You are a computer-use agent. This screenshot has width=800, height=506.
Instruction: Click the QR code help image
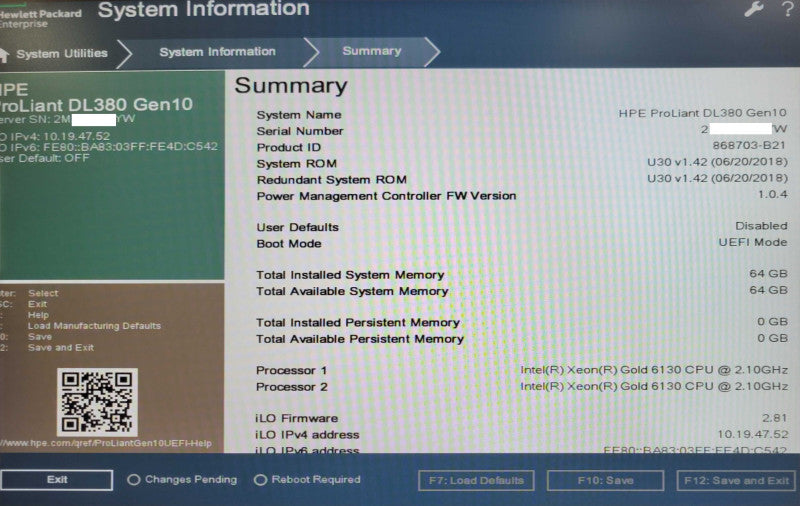(97, 402)
